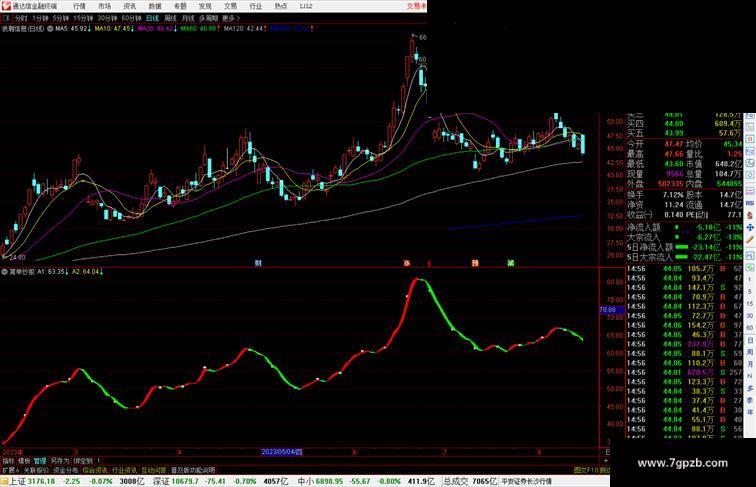Click the MA10: 47.45 value label
Viewport: 756px width, 487px height.
coord(114,29)
